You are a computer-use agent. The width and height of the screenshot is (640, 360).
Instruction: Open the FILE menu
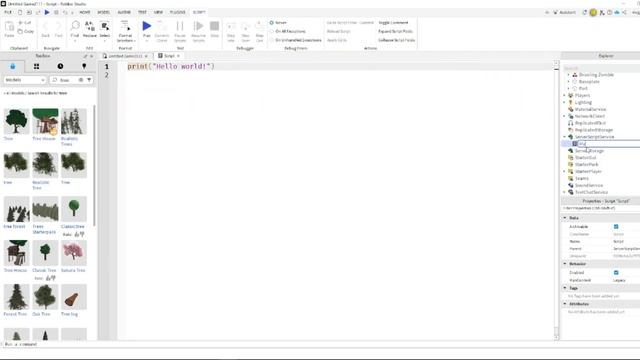click(8, 13)
